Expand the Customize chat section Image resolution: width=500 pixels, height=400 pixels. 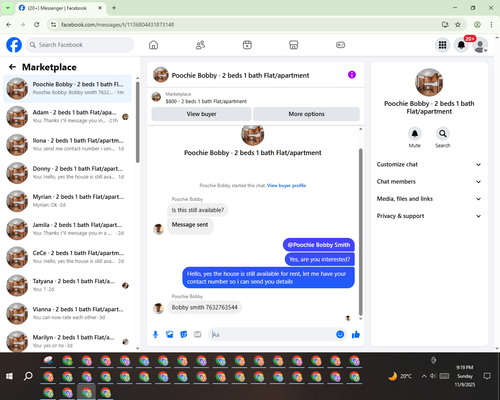[x=429, y=164]
